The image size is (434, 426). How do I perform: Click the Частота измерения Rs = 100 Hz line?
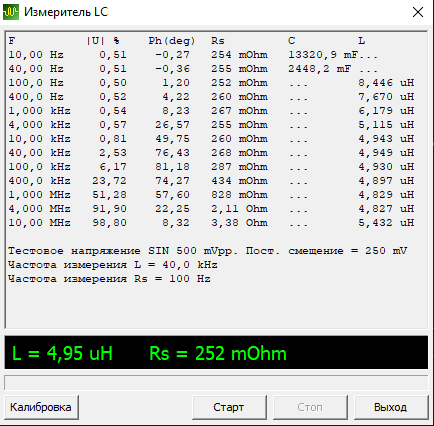(x=109, y=279)
